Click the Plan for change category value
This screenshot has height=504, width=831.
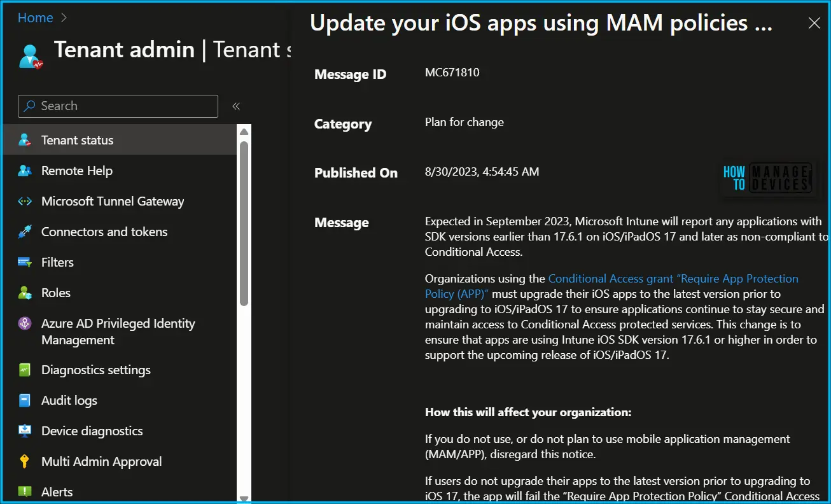[x=464, y=122]
